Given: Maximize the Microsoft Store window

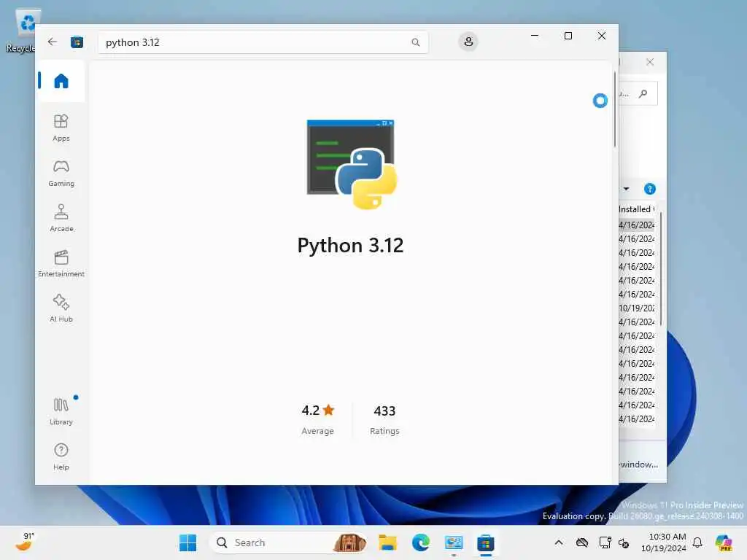Looking at the screenshot, I should click(x=568, y=36).
